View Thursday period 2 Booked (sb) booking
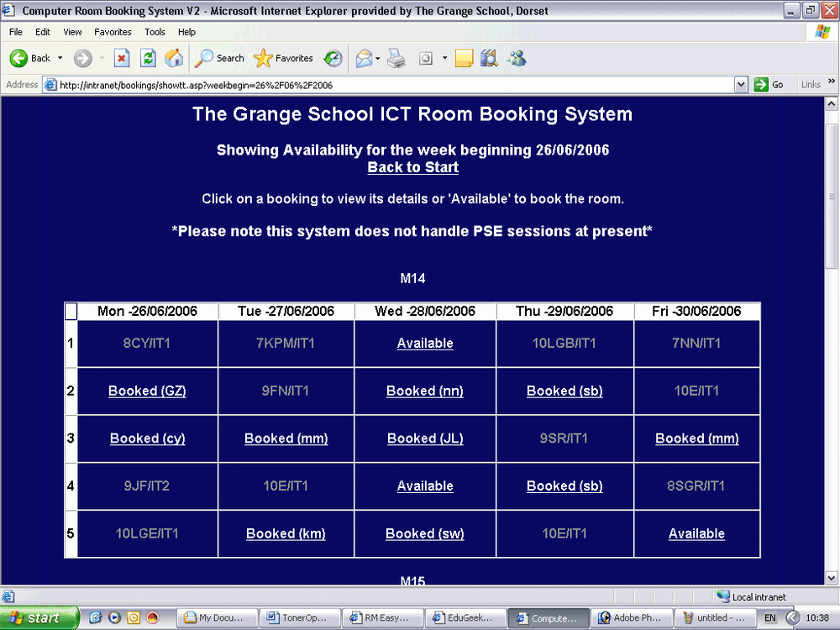This screenshot has height=630, width=840. tap(564, 391)
